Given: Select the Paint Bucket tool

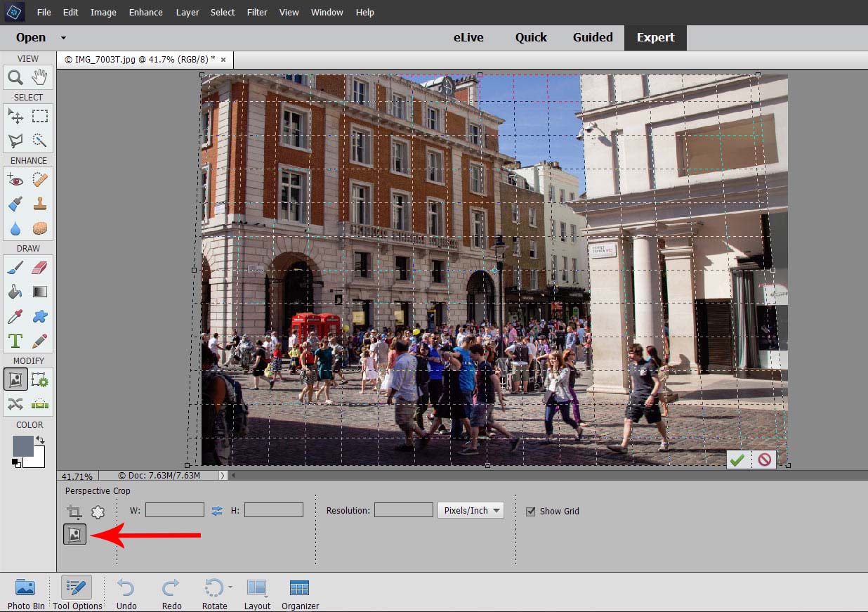Looking at the screenshot, I should 15,292.
